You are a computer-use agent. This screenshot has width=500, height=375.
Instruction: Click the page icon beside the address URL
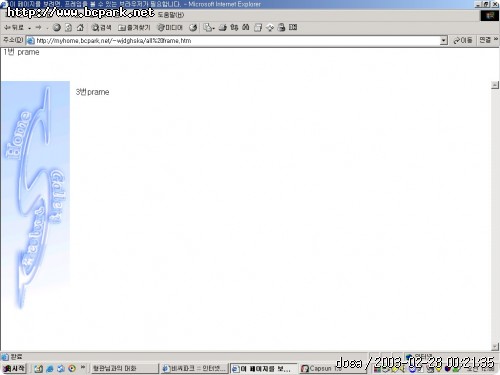[30, 41]
